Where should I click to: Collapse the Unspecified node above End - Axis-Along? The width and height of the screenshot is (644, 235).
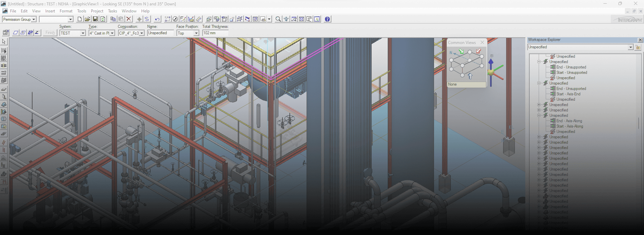click(x=539, y=115)
